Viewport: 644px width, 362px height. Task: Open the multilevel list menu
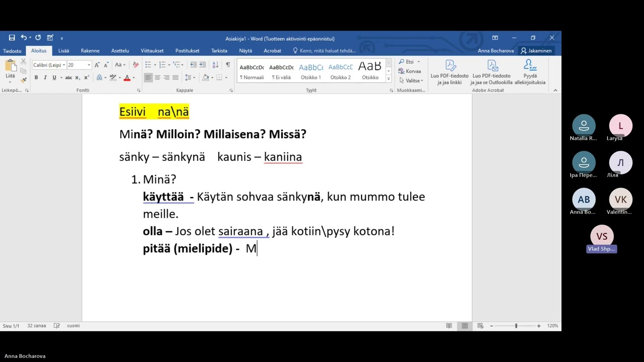tap(177, 65)
